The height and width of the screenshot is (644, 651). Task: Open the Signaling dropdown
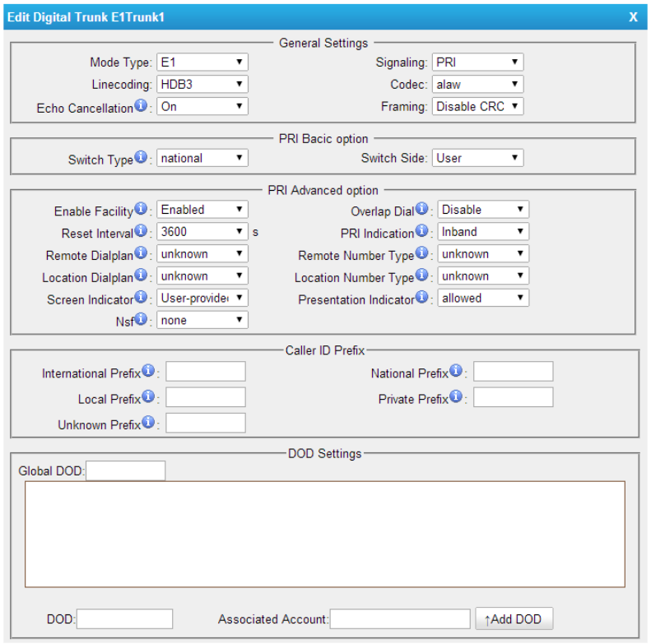click(x=477, y=63)
